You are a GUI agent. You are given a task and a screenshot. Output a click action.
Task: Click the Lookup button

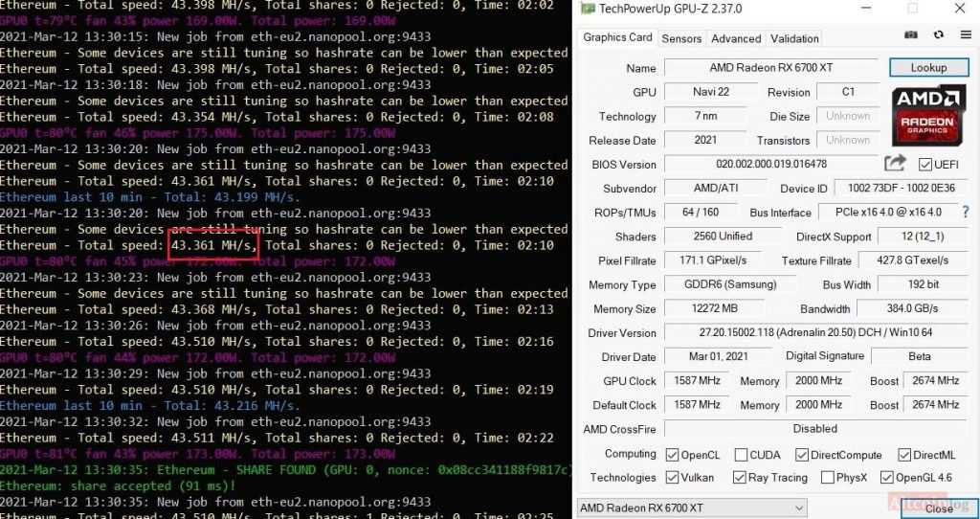(927, 68)
